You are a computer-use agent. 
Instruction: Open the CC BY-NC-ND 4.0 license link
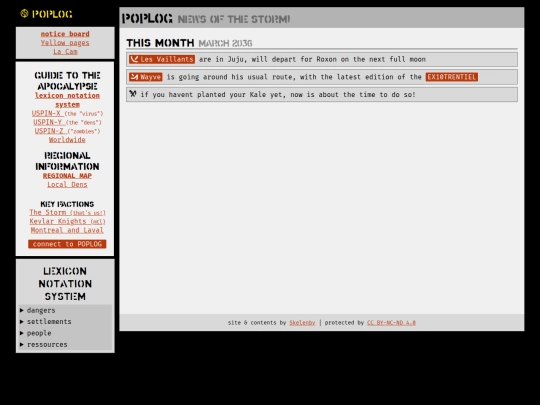(x=391, y=323)
